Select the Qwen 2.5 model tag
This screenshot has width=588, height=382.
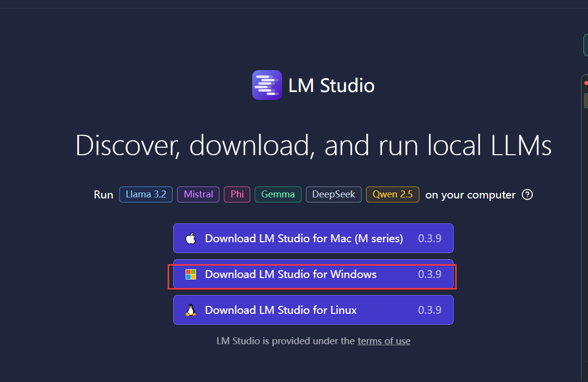(x=392, y=194)
